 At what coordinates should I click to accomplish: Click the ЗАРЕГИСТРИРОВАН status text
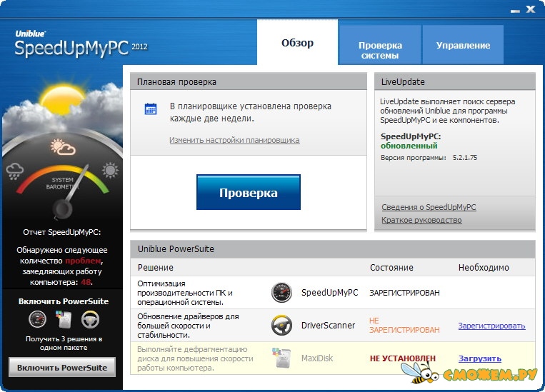click(404, 293)
